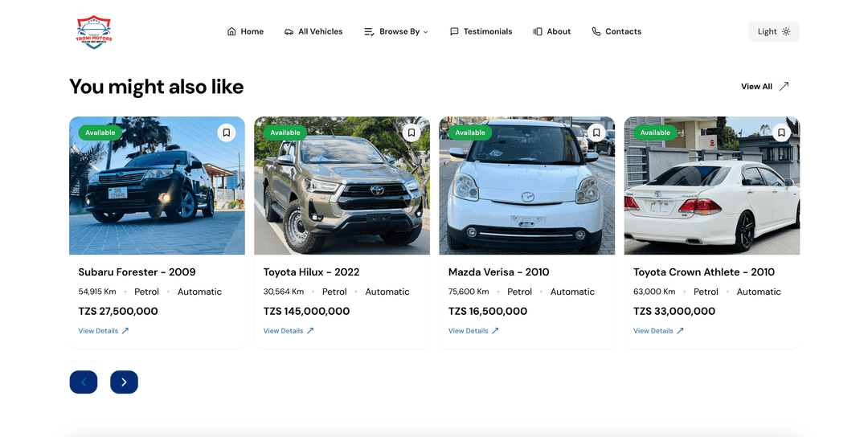Open the Contacts menu item

(x=616, y=31)
